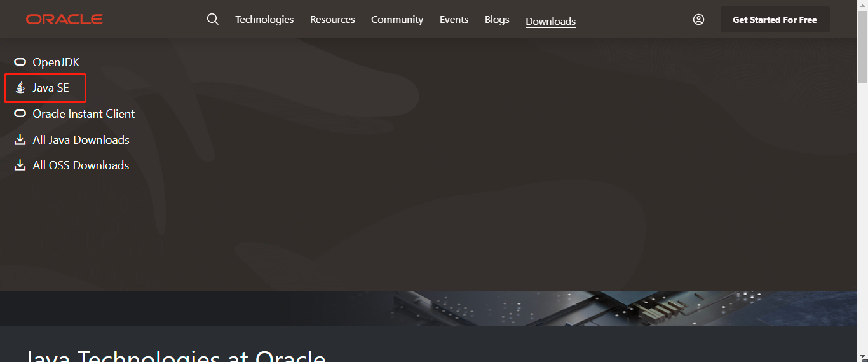Image resolution: width=868 pixels, height=362 pixels.
Task: Open the Technologies menu
Action: [264, 20]
